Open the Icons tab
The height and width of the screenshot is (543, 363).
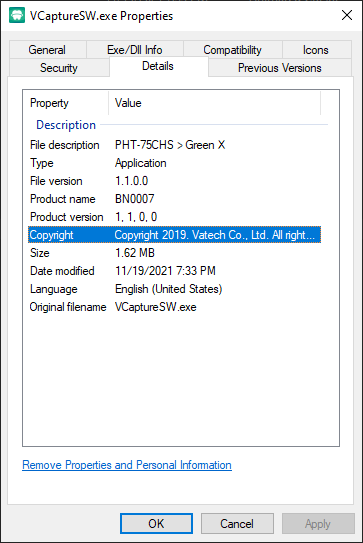click(316, 50)
